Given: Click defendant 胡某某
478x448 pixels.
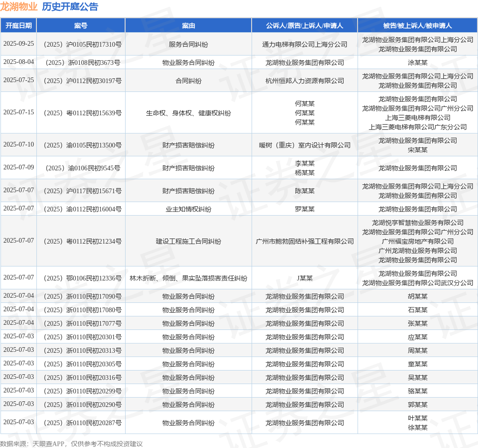Looking at the screenshot, I should click(x=418, y=296).
